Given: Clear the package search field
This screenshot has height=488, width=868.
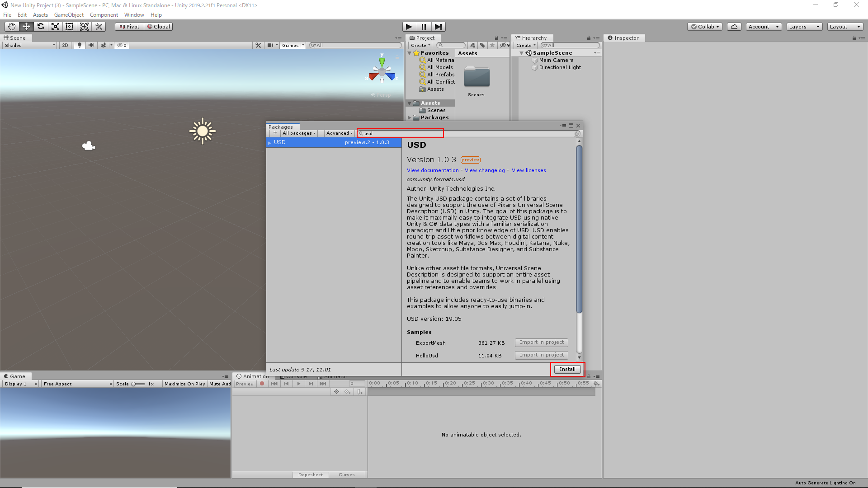Looking at the screenshot, I should [577, 134].
